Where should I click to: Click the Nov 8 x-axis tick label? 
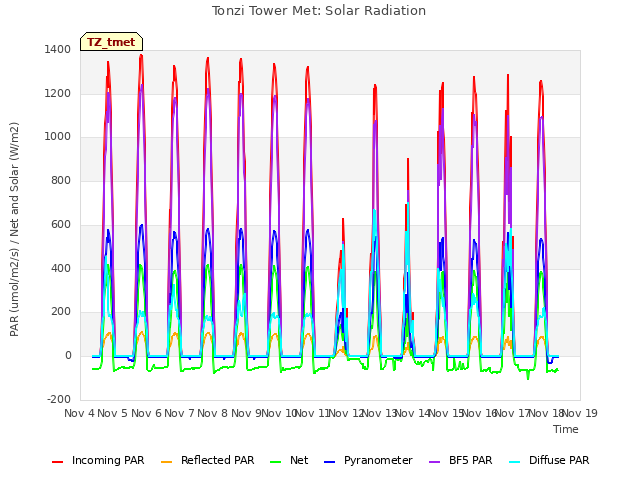(x=213, y=413)
